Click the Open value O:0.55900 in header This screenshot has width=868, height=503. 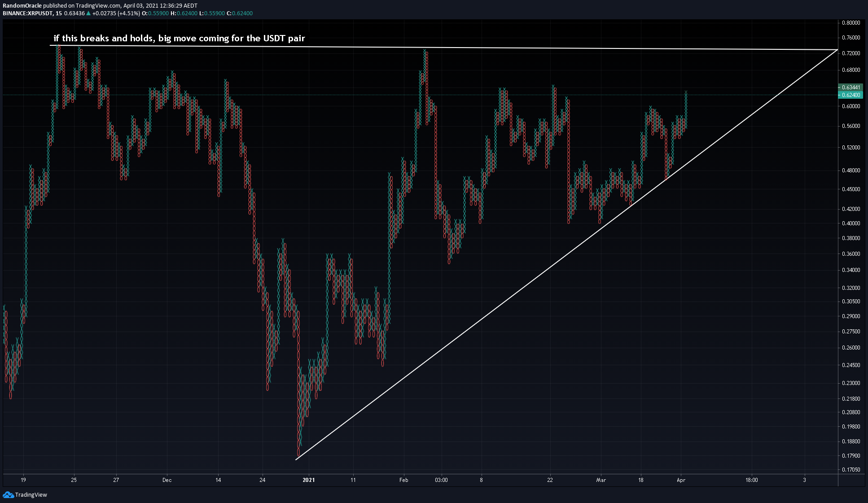pyautogui.click(x=155, y=13)
